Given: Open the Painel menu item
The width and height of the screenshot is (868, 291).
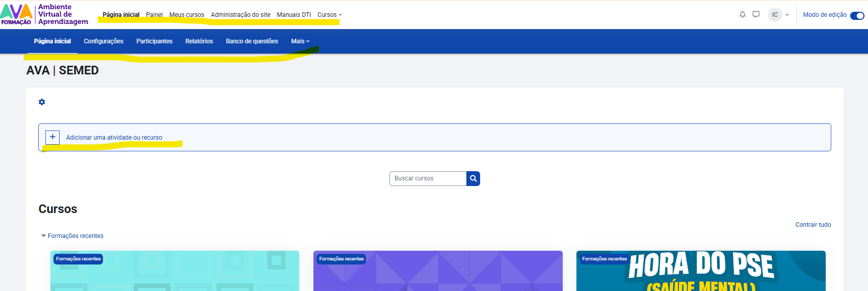Looking at the screenshot, I should (x=154, y=15).
